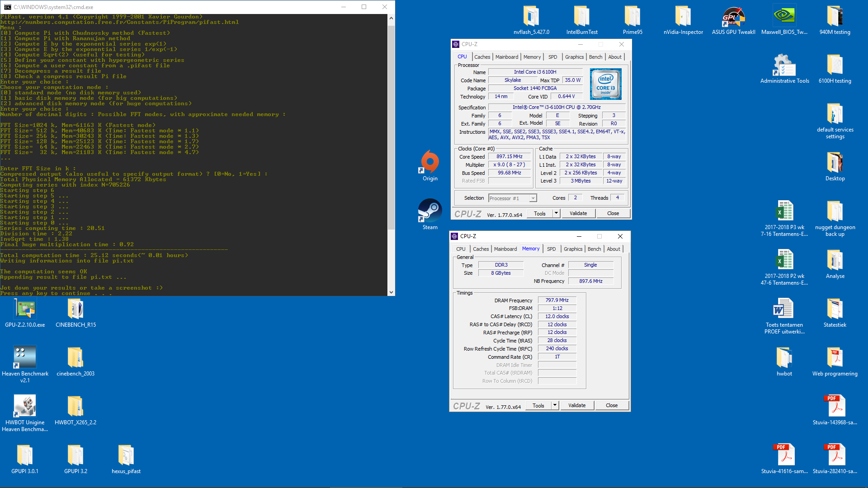Open Bench tab in top CPU-Z window

point(595,57)
